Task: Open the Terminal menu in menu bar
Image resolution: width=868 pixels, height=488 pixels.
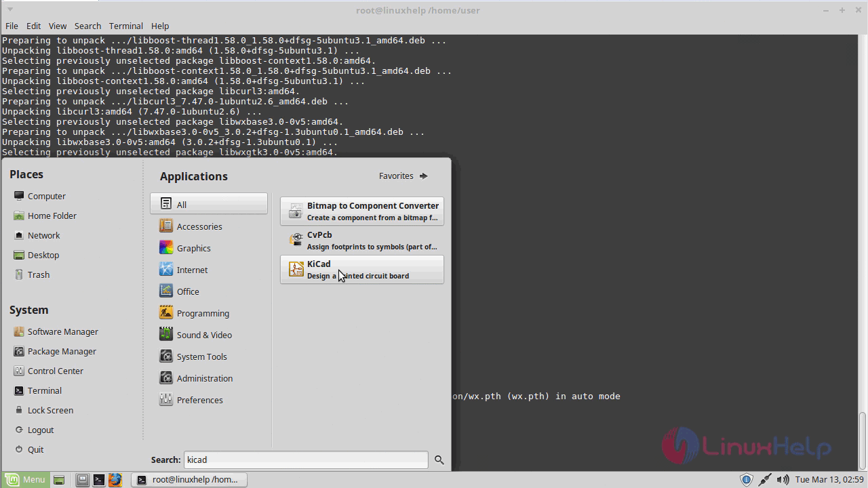Action: click(126, 26)
